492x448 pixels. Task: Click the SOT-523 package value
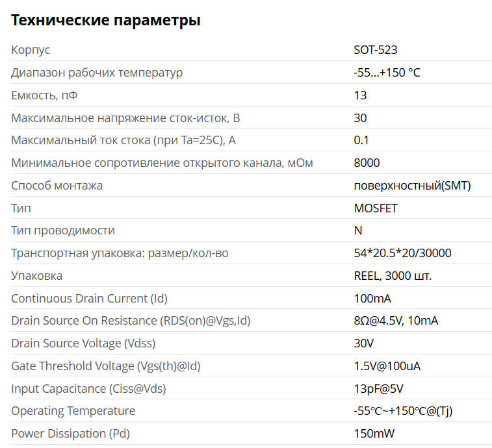[375, 50]
